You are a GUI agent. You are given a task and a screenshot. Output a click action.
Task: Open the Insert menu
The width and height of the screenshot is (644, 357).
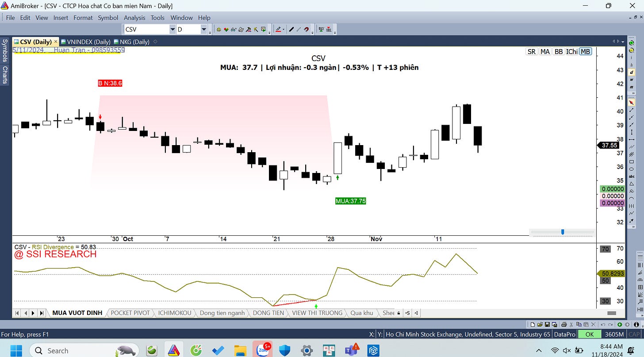(61, 18)
